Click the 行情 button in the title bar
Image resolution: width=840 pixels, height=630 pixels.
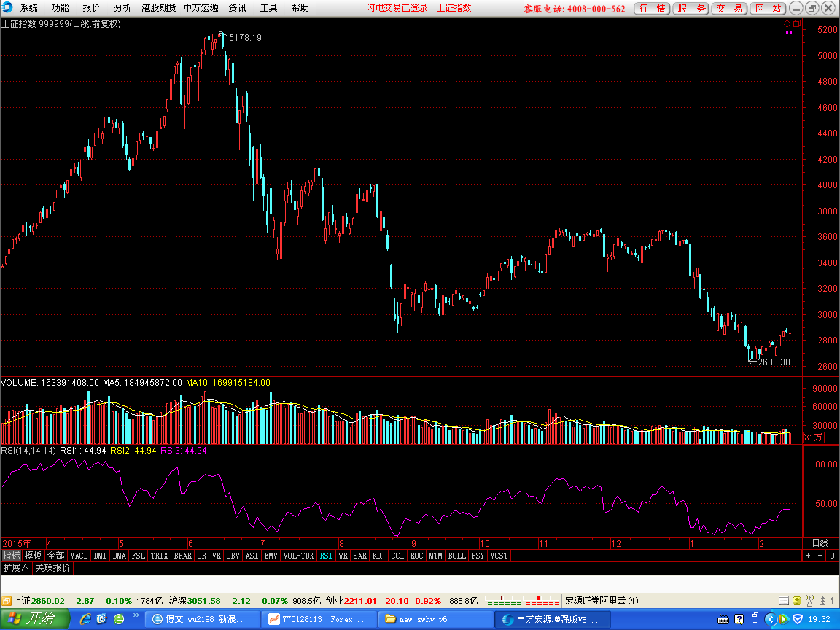(652, 9)
